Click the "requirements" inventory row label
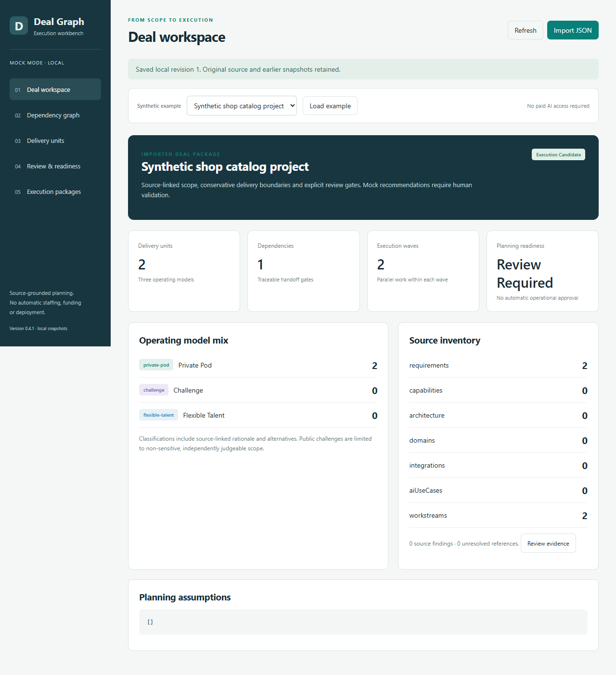 429,365
